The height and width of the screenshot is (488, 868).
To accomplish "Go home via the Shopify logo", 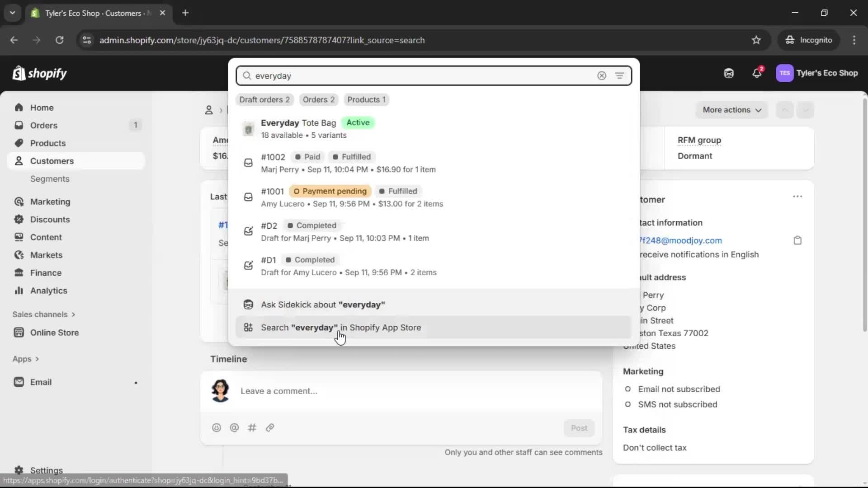I will tap(40, 73).
